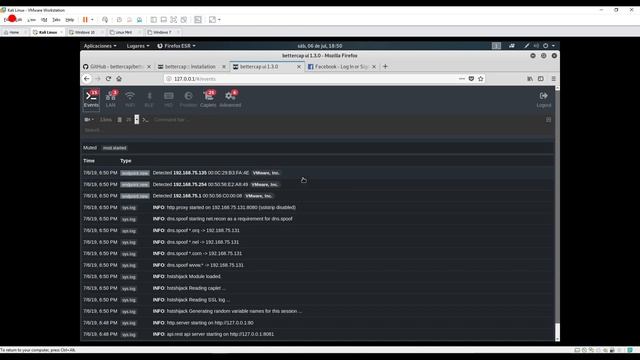The image size is (640, 360).
Task: Select the dns.spoof *.com log entry
Action: [318, 253]
